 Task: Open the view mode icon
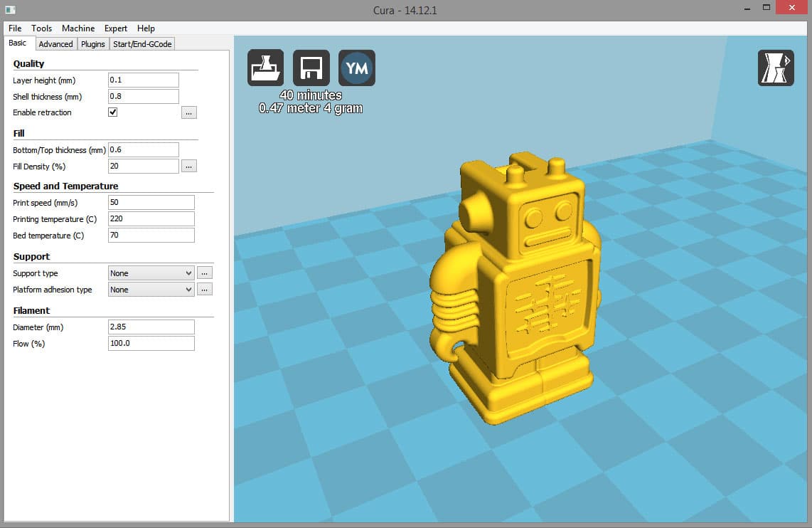pyautogui.click(x=775, y=68)
